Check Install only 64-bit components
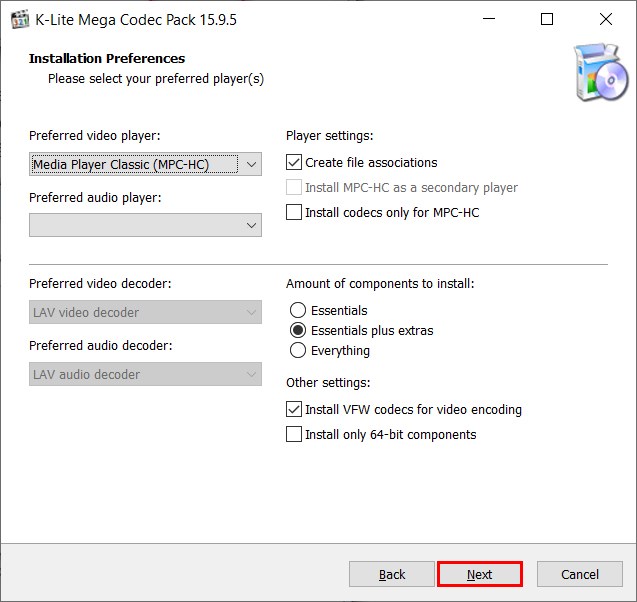 [294, 434]
